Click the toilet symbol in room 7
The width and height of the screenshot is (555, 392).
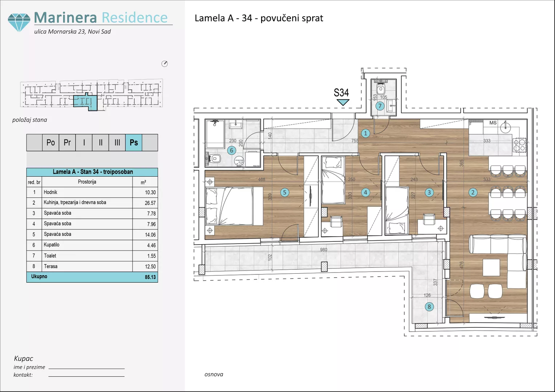click(x=381, y=89)
